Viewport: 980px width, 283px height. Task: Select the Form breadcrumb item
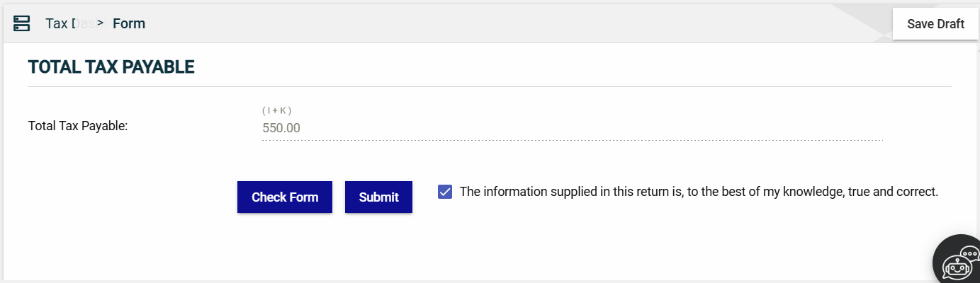click(x=129, y=23)
